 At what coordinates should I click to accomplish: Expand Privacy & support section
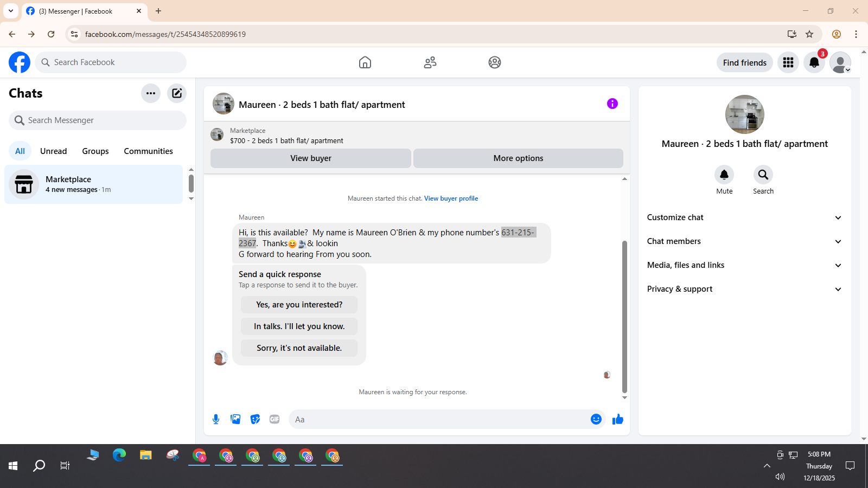(x=745, y=289)
